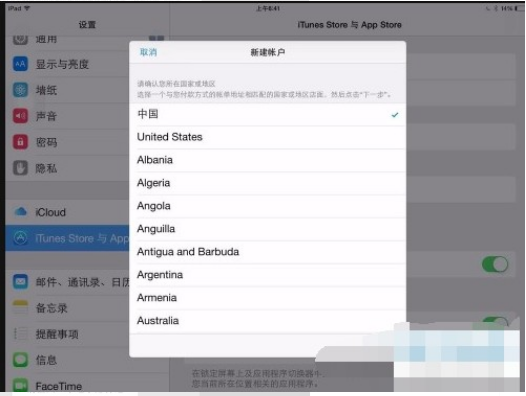The width and height of the screenshot is (526, 396).
Task: Open 显示与亮度 settings row
Action: coord(67,64)
